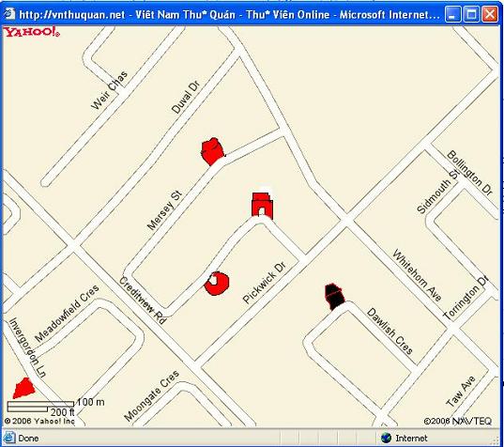Click the 2006 Yahoo! Inc copyright text
The width and height of the screenshot is (504, 447).
[x=39, y=421]
